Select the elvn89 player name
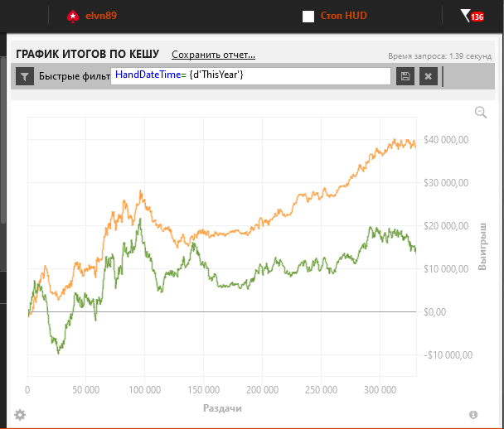This screenshot has width=504, height=429. (101, 16)
